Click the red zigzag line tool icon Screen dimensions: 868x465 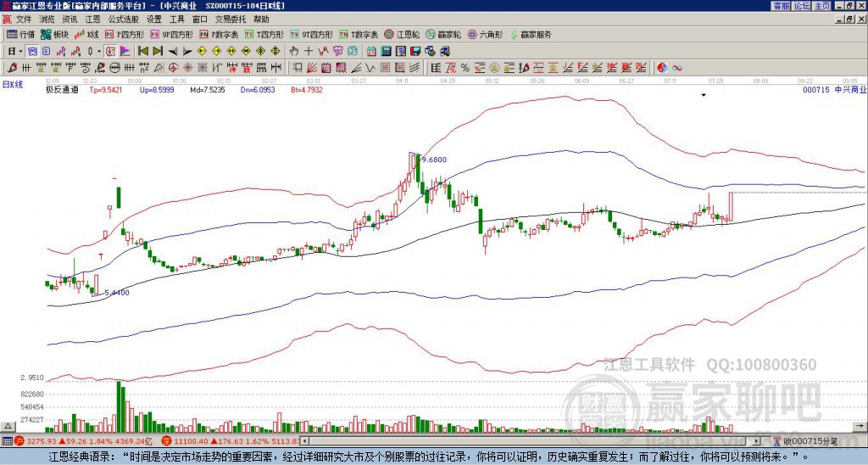(x=323, y=52)
